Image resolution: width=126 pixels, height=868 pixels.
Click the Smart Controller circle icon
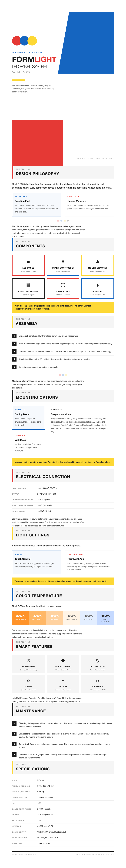(x=63, y=261)
